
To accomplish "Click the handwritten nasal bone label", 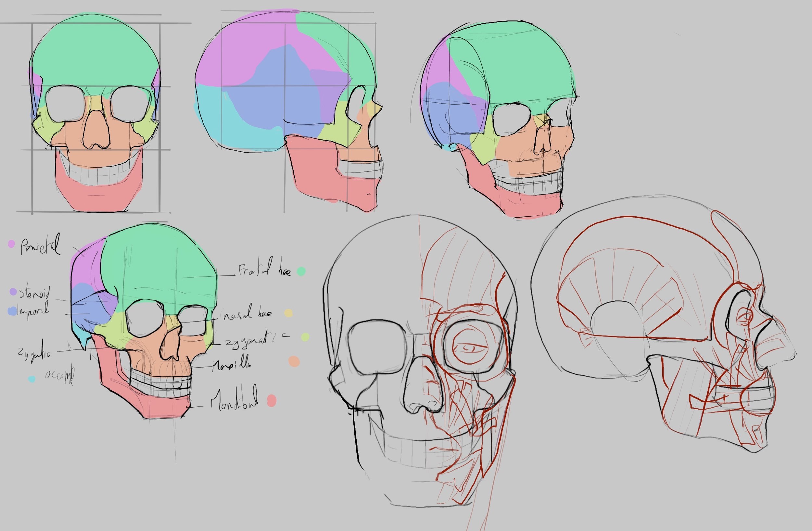I will 247,313.
